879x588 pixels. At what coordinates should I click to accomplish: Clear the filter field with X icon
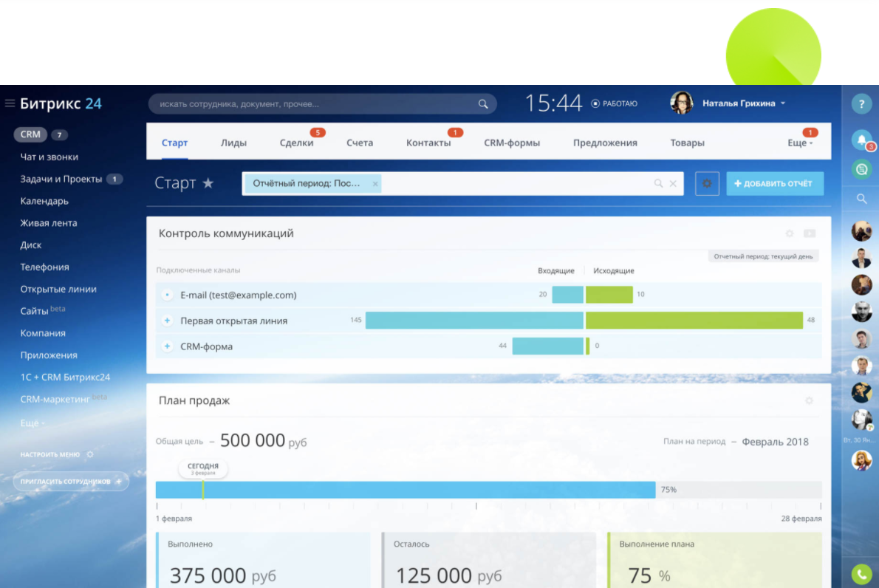673,183
